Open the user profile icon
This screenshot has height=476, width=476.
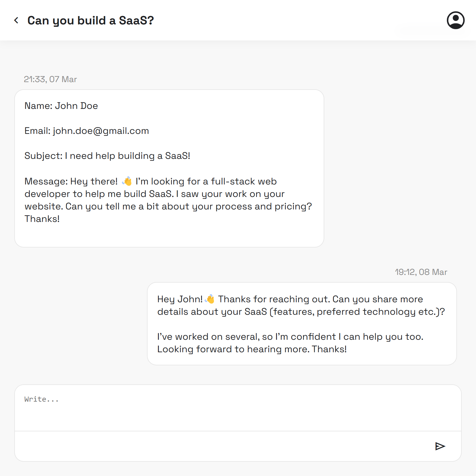(x=455, y=20)
